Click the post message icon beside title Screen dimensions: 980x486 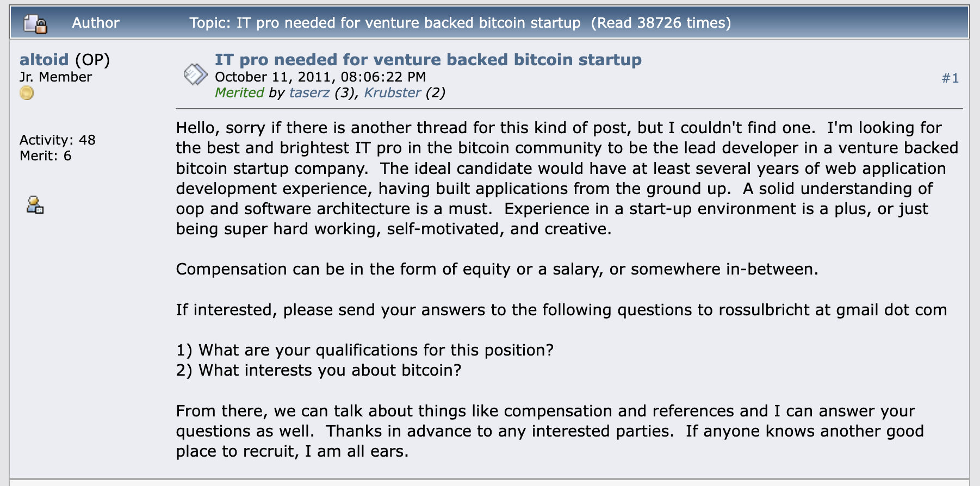pyautogui.click(x=195, y=74)
